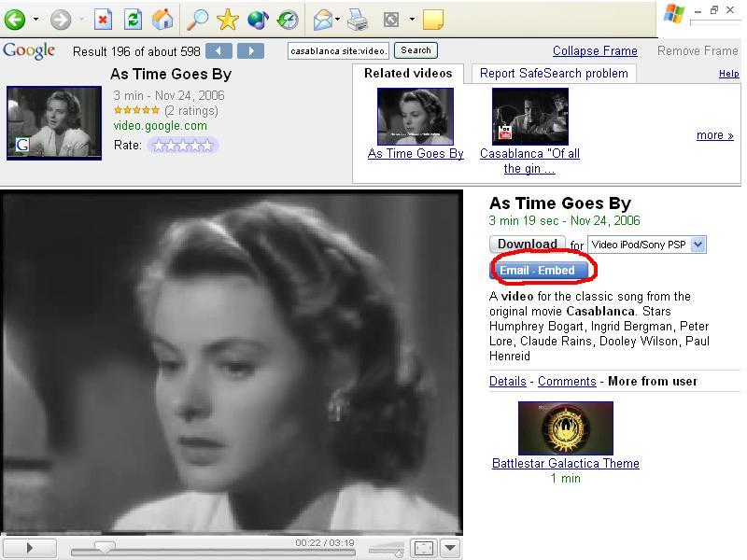This screenshot has width=747, height=560.
Task: Click the Windows flag logo
Action: click(x=673, y=14)
